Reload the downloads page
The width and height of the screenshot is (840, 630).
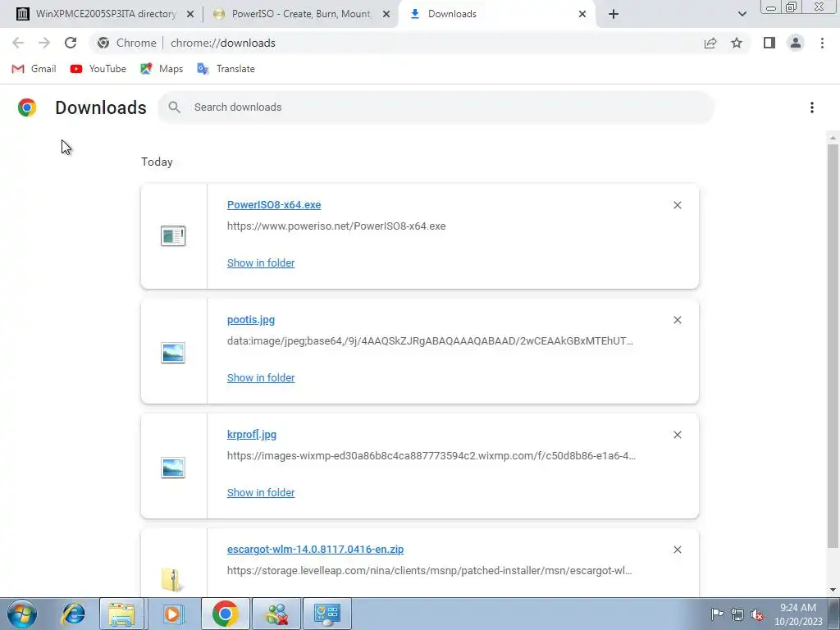click(x=71, y=43)
